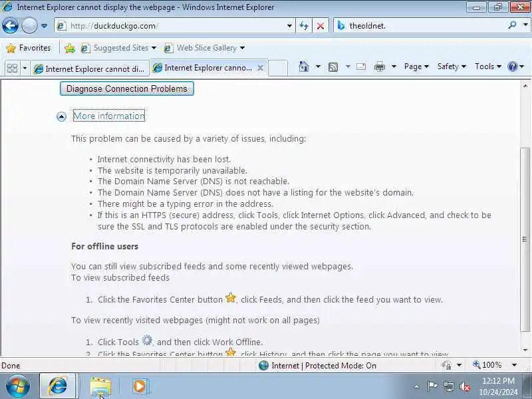The width and height of the screenshot is (532, 399).
Task: Open the search provider dropdown arrow
Action: 525,25
